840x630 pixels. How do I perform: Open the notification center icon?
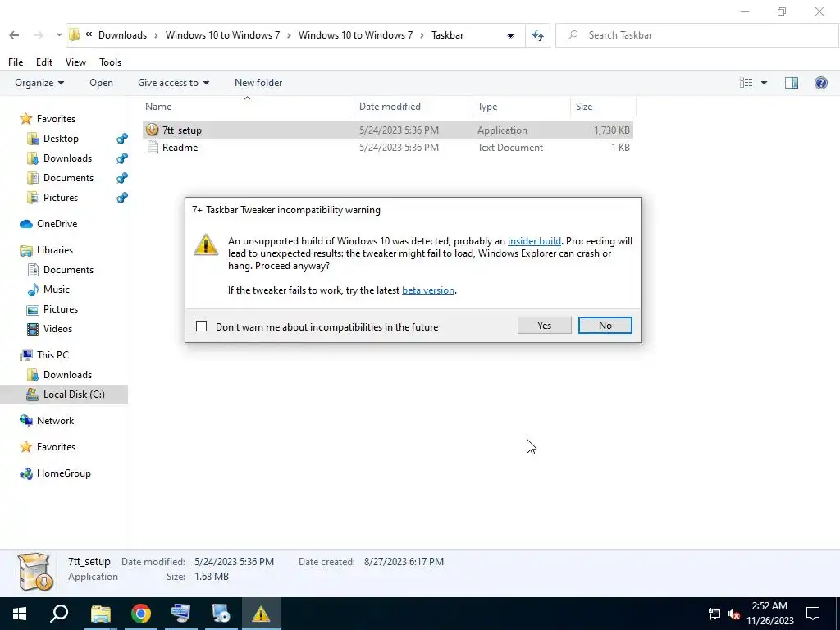[813, 614]
